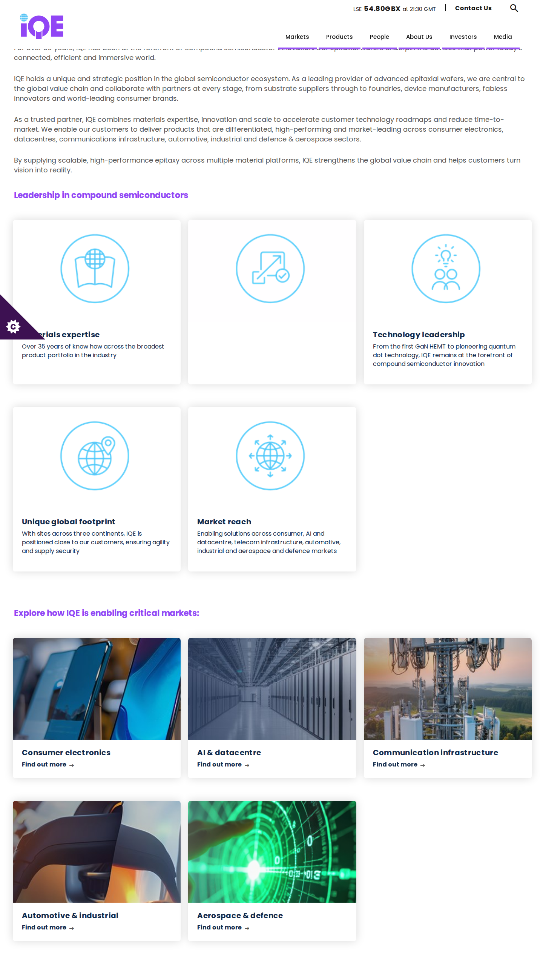Open Aerospace & defence title link
Image resolution: width=543 pixels, height=980 pixels.
point(240,916)
